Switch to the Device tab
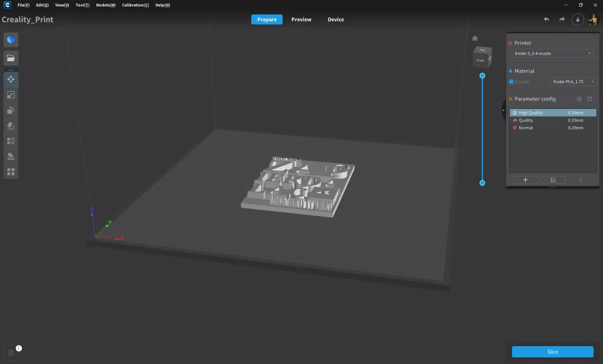This screenshot has height=364, width=603. tap(336, 19)
